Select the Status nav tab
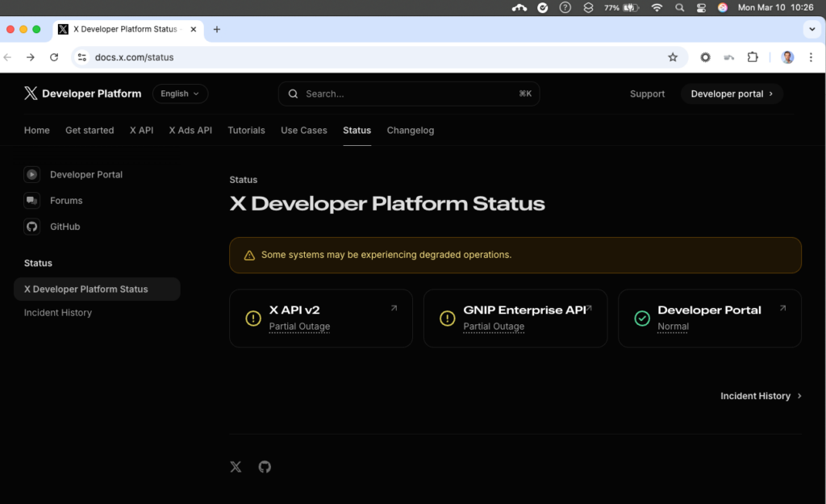The height and width of the screenshot is (504, 826). [357, 130]
